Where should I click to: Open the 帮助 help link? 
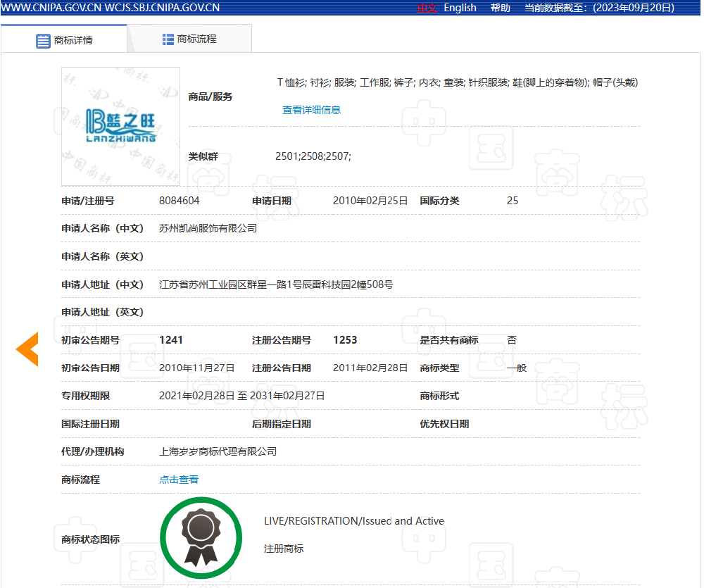pos(501,8)
